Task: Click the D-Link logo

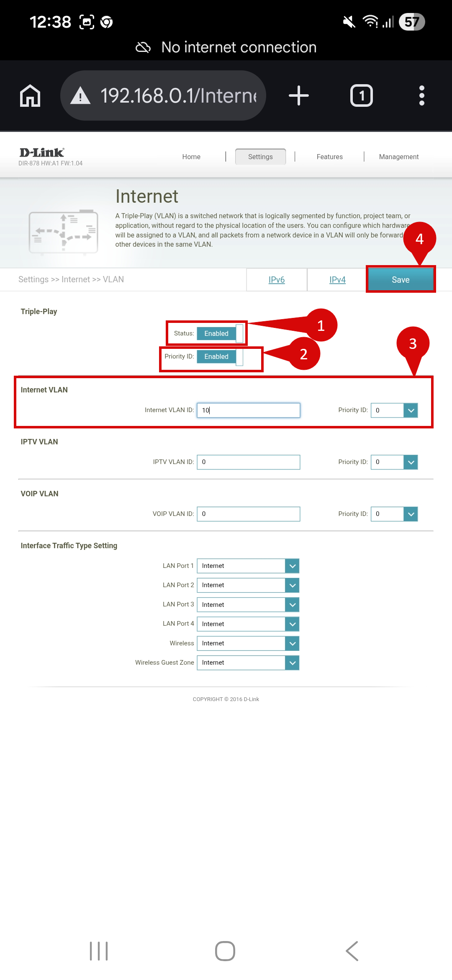Action: tap(42, 153)
